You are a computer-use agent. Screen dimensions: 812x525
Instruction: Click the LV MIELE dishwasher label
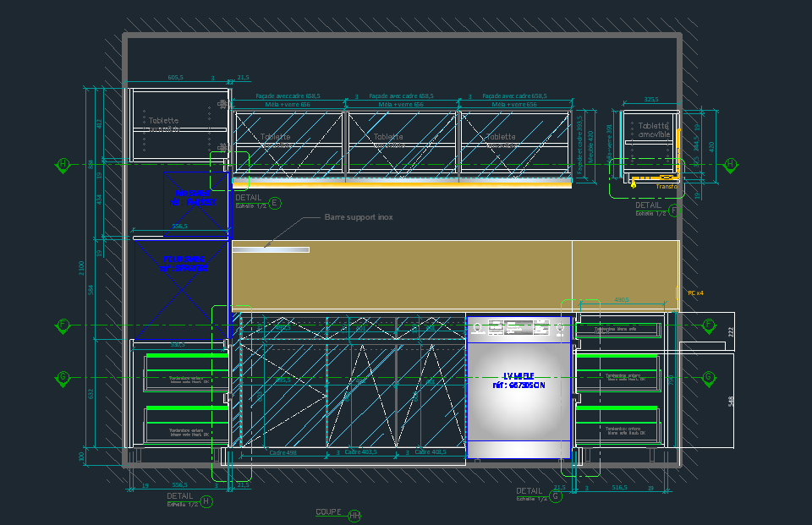519,380
